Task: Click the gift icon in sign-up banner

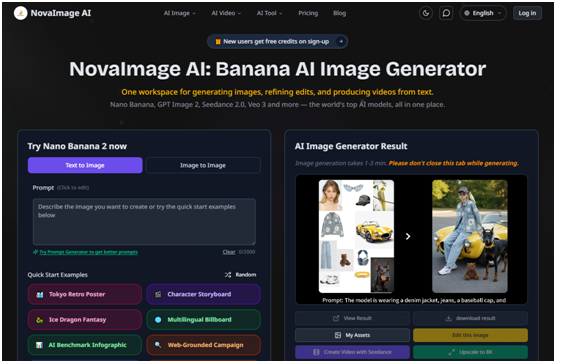Action: click(x=218, y=42)
